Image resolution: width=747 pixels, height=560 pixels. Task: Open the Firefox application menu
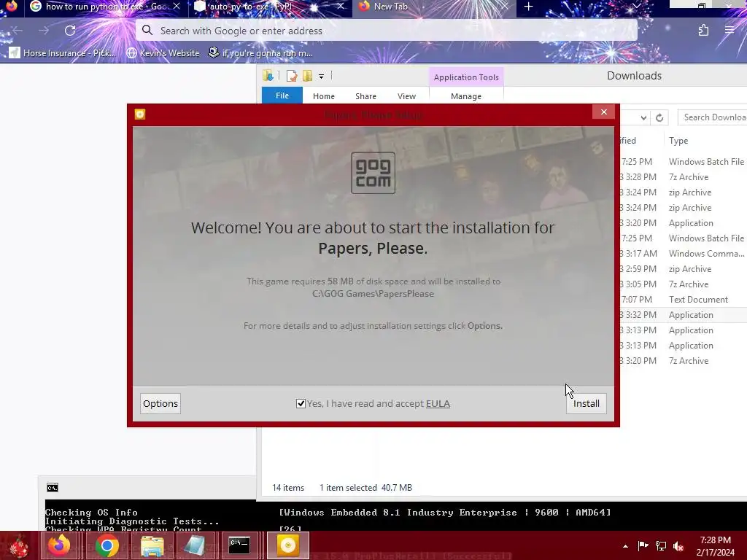pyautogui.click(x=729, y=31)
